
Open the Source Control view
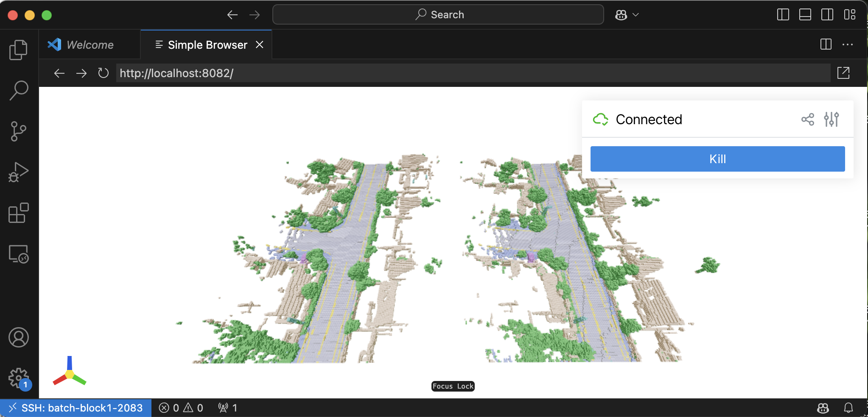pos(19,131)
